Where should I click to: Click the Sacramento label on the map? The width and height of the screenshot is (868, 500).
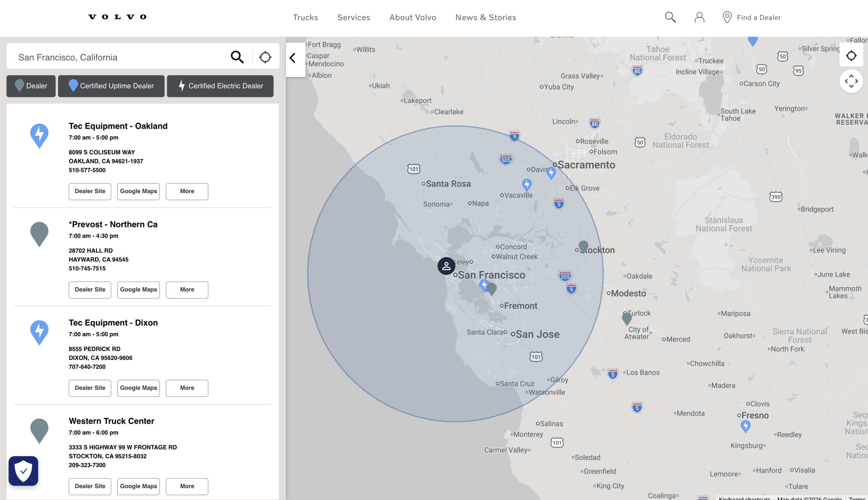(587, 165)
